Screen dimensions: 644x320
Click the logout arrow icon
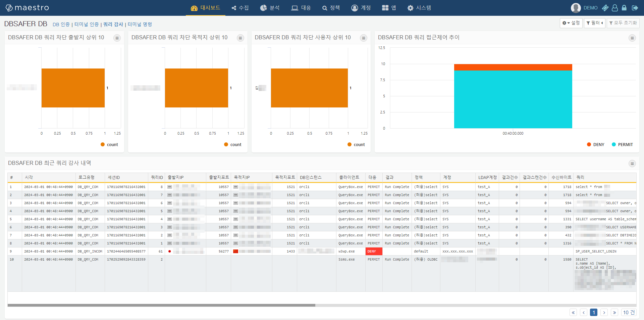[635, 8]
